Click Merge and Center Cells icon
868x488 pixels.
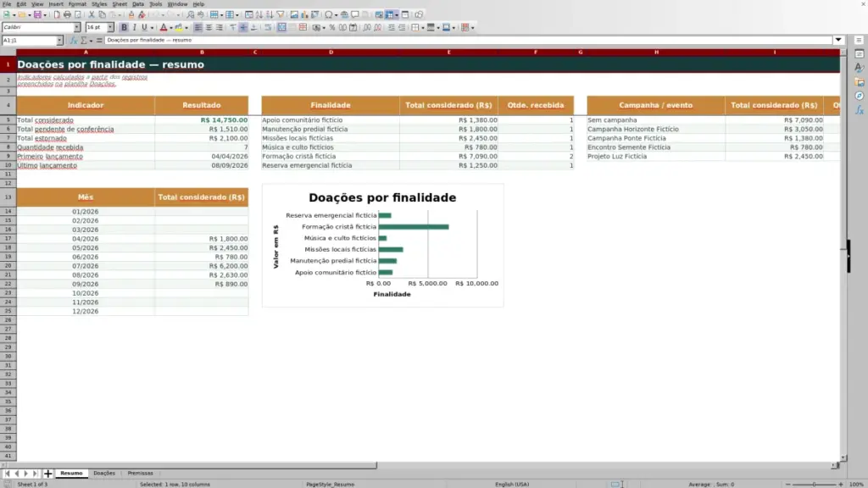pos(281,27)
